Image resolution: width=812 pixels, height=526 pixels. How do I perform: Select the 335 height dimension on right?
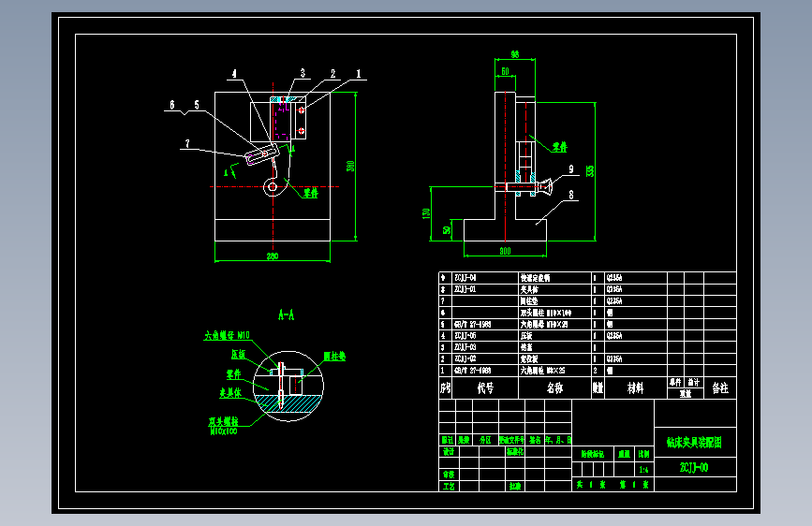coord(590,171)
